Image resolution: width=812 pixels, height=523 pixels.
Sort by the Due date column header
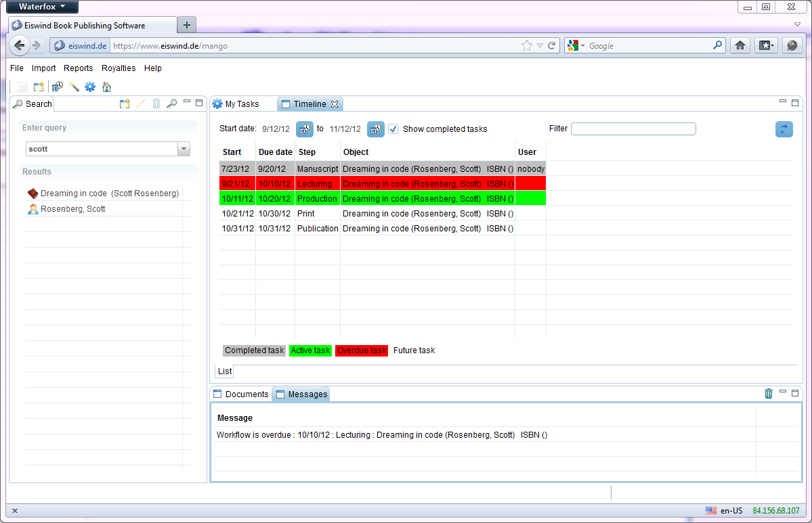click(x=276, y=152)
